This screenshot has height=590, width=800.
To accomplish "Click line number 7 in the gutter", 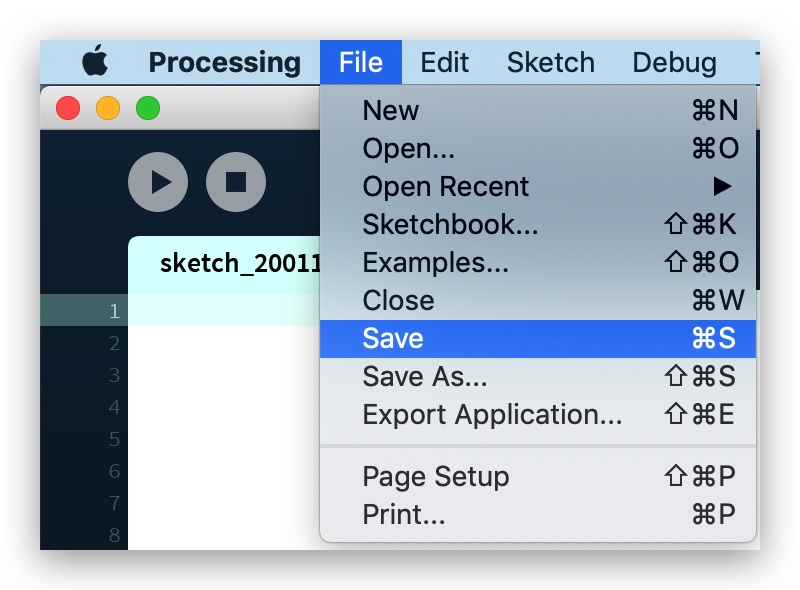I will click(114, 503).
